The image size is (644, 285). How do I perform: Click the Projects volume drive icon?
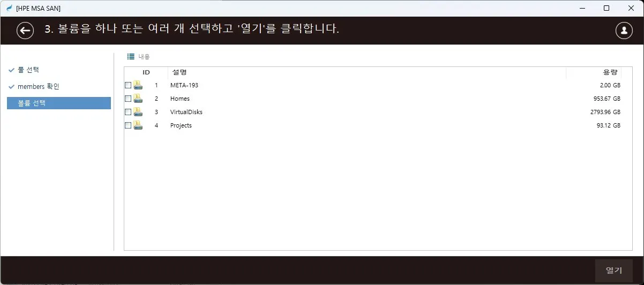coord(138,125)
